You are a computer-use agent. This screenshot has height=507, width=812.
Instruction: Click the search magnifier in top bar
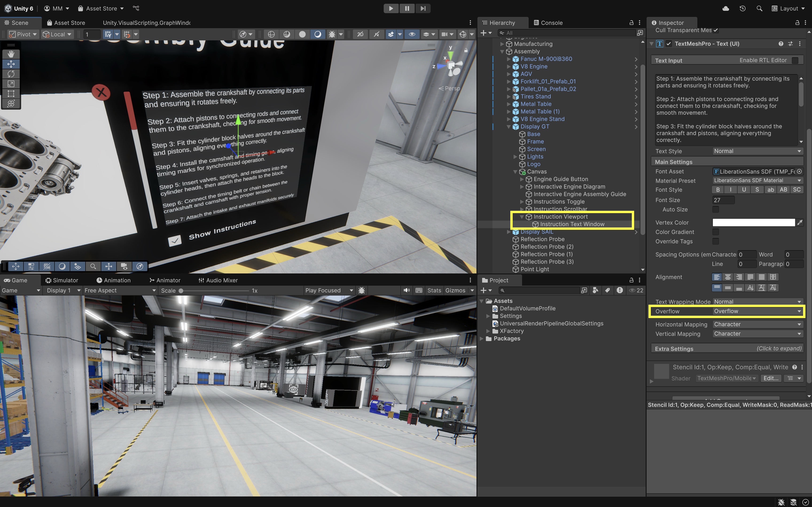[x=759, y=8]
